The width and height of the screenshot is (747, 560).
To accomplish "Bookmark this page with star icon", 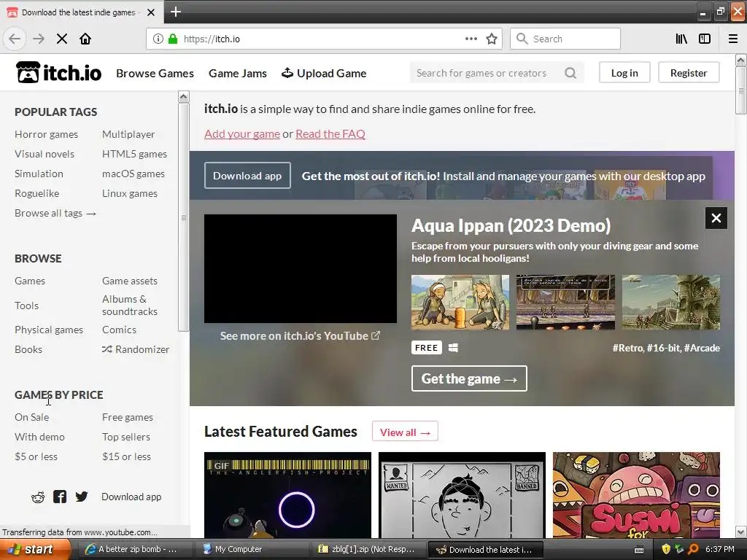I will tap(492, 39).
